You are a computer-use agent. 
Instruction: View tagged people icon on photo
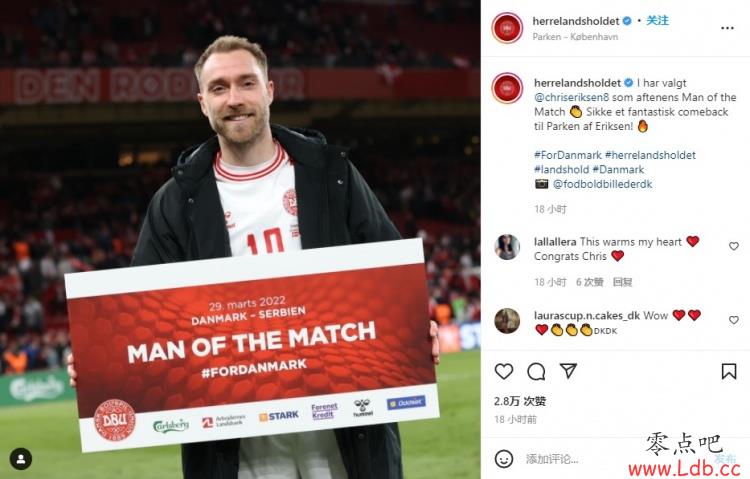pos(21,459)
